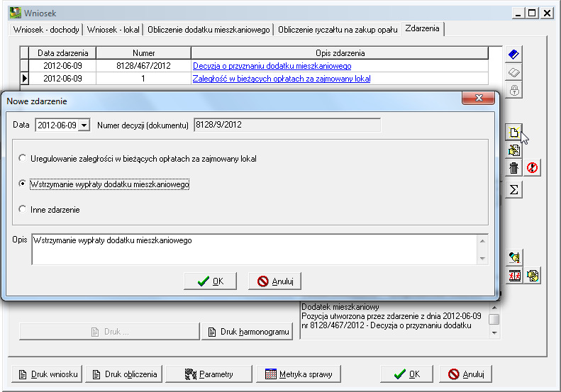
Task: Open link Decyzja o przyznaniu dodatku mieszkaniowego
Action: 272,66
